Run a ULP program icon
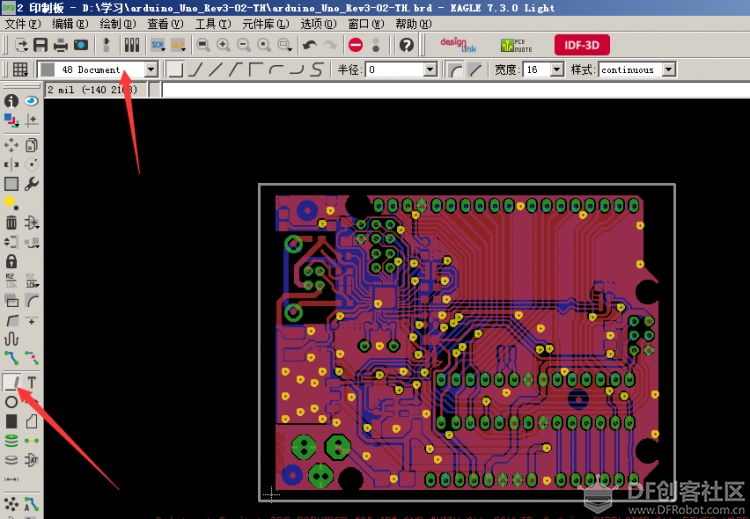This screenshot has width=750, height=519. point(178,45)
